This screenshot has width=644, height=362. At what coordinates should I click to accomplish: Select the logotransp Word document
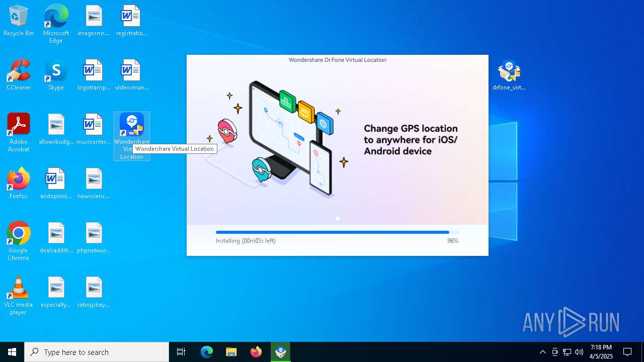94,75
